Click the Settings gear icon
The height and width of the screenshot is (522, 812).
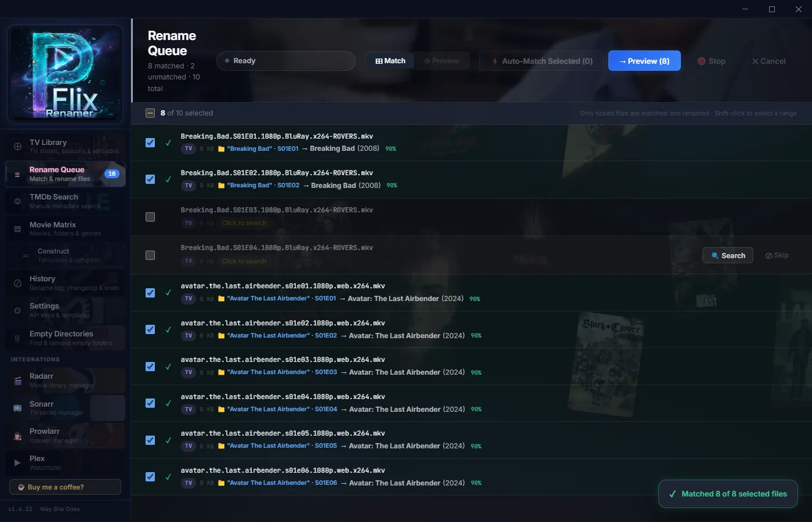pos(17,310)
